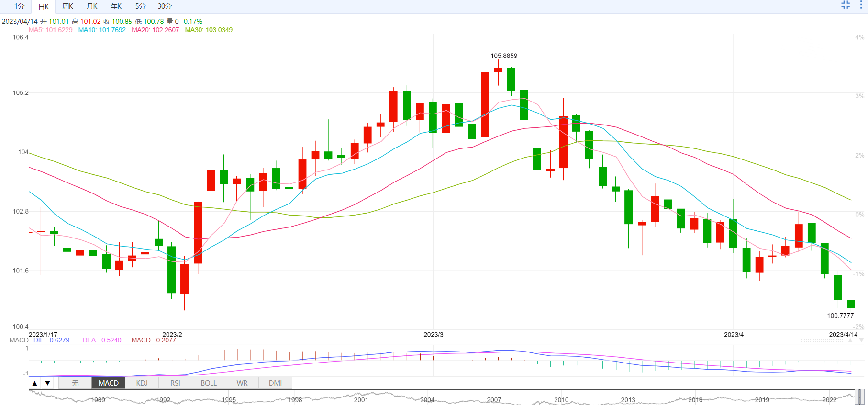The image size is (868, 420).
Task: Click the MACD: -0.2077 value label
Action: coord(154,340)
